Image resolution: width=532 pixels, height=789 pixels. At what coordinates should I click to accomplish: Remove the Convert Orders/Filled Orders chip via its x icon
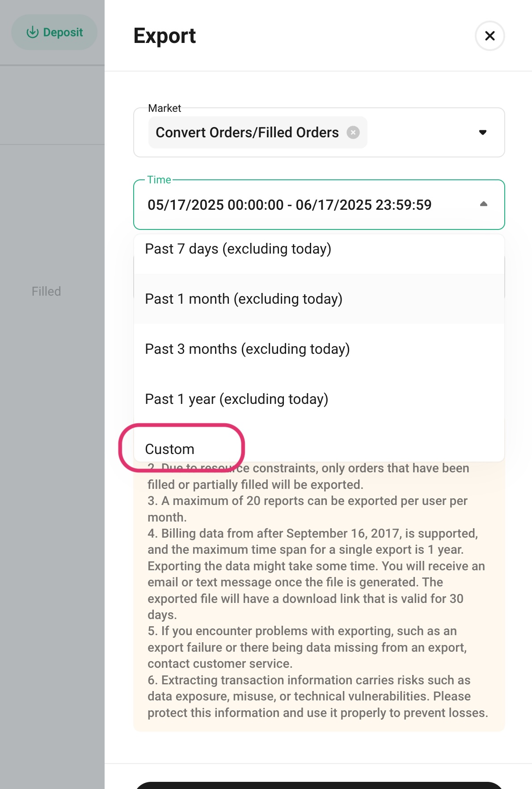tap(353, 132)
